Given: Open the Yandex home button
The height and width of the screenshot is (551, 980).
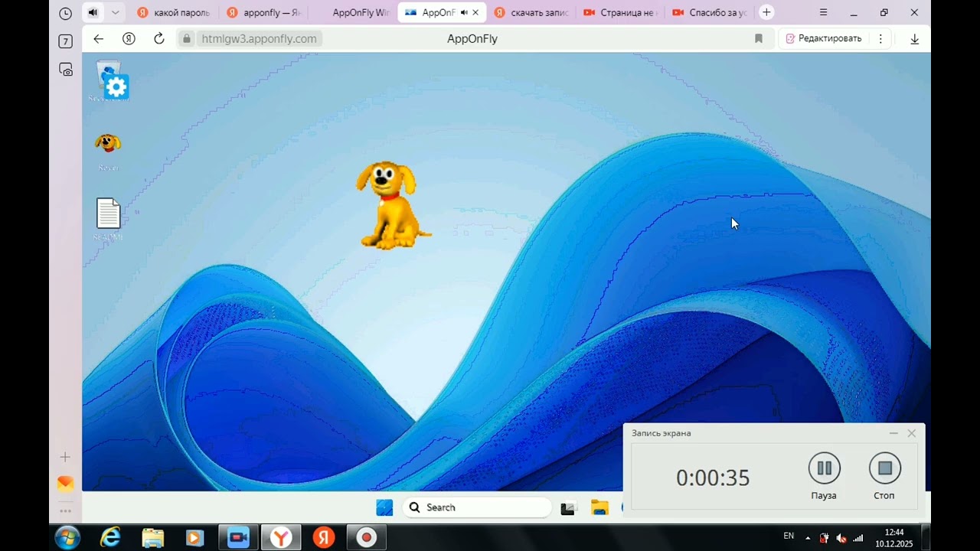Looking at the screenshot, I should coord(129,38).
